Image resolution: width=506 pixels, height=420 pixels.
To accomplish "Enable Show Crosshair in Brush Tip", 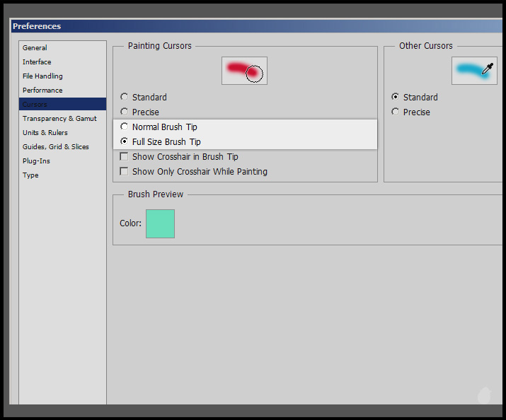I will click(125, 157).
